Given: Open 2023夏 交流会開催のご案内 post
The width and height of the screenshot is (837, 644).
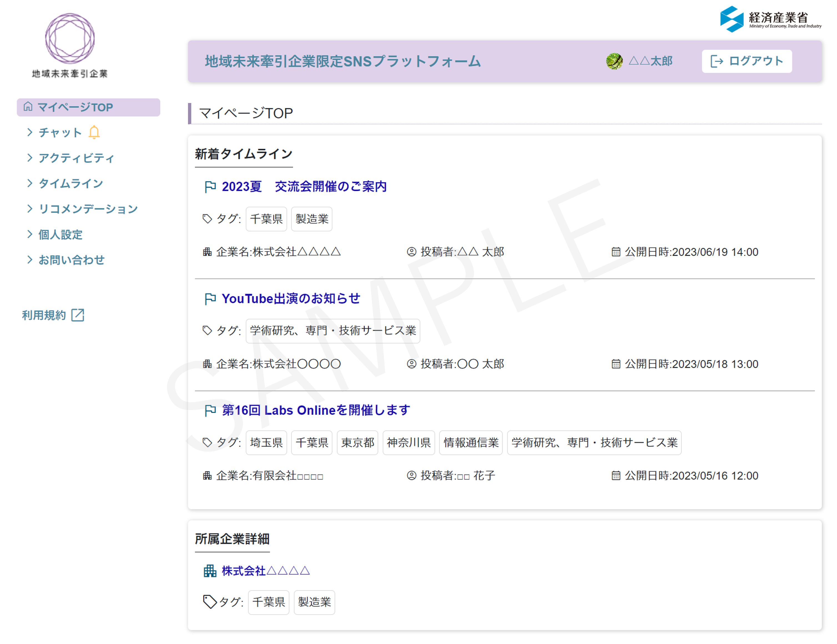Looking at the screenshot, I should [304, 187].
